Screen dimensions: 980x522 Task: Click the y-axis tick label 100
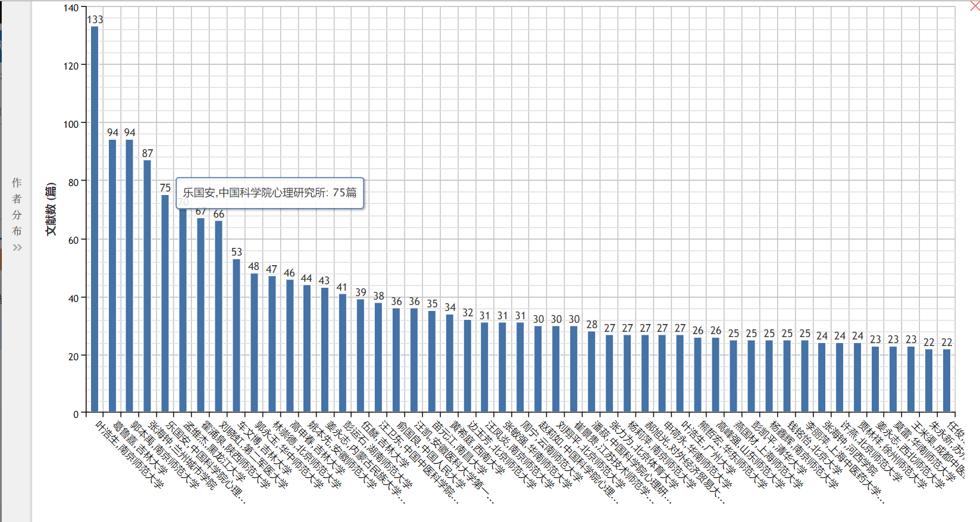(71, 124)
